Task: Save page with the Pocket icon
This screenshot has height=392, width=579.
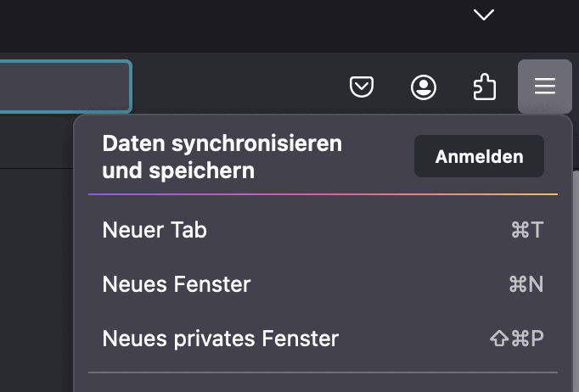Action: (363, 87)
